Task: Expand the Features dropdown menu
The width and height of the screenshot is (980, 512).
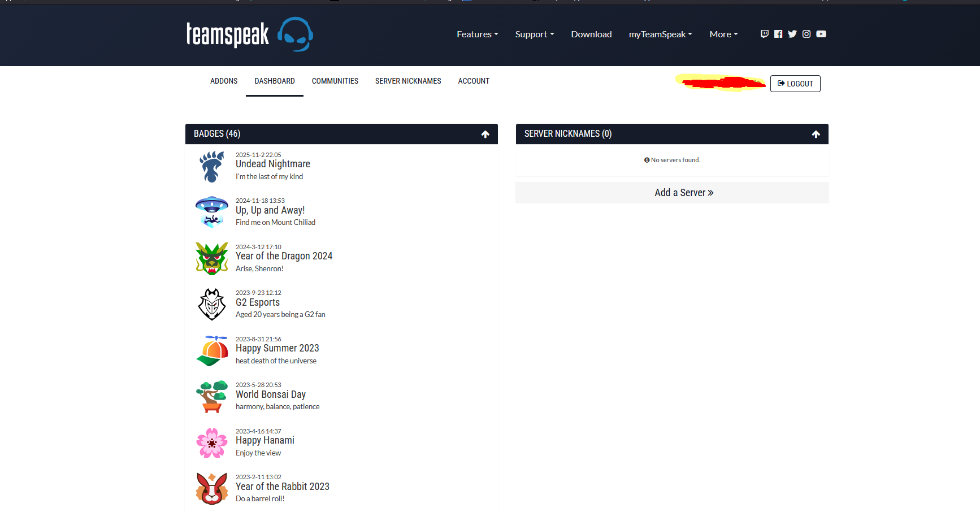Action: 477,34
